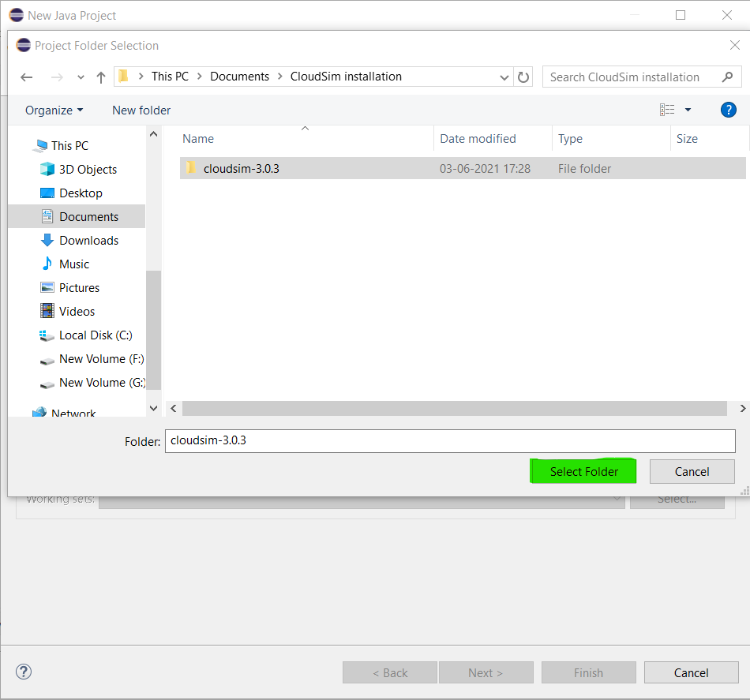The image size is (750, 700).
Task: Open the blue Help icon
Action: [728, 110]
